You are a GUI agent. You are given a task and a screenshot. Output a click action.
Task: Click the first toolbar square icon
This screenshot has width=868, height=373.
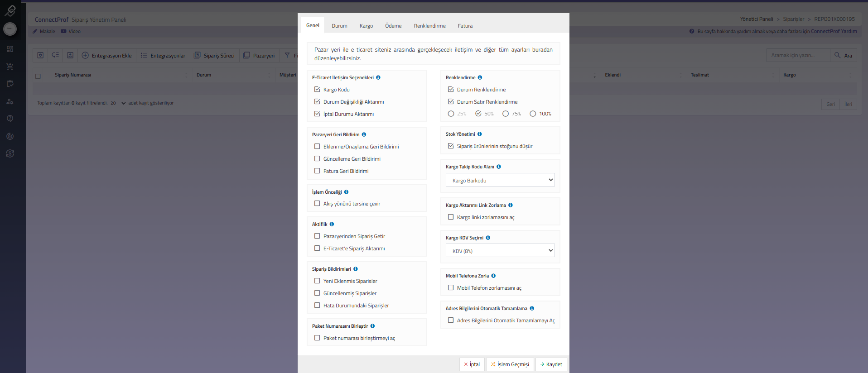point(40,55)
